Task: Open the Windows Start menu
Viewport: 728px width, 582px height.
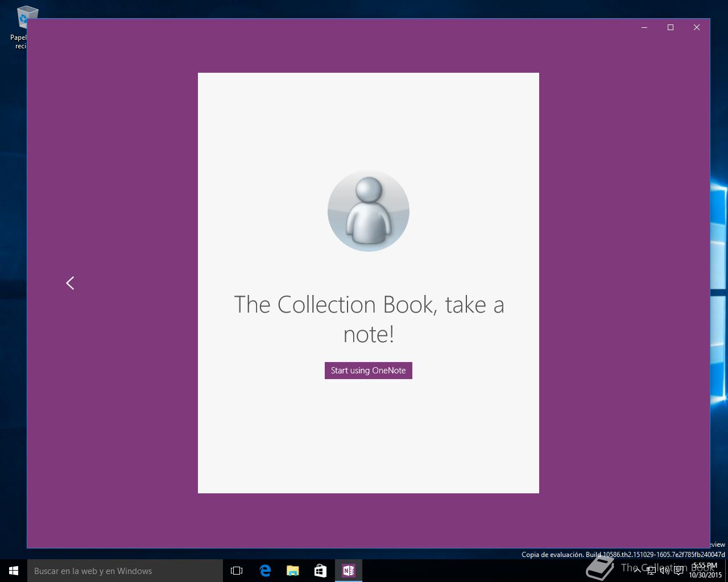Action: click(x=14, y=571)
